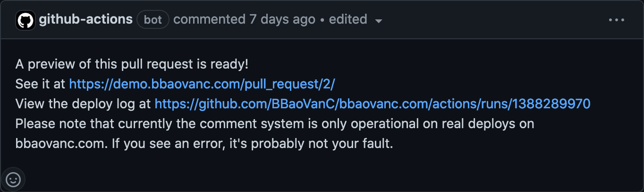Expand the edit history caret arrow
The height and width of the screenshot is (192, 644).
pos(378,21)
